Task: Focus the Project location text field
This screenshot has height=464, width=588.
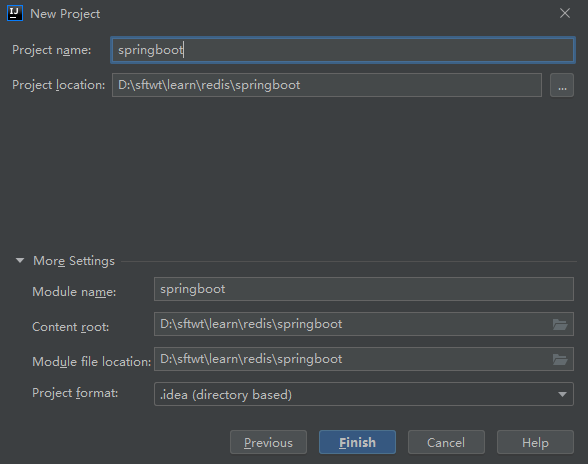Action: click(x=327, y=85)
